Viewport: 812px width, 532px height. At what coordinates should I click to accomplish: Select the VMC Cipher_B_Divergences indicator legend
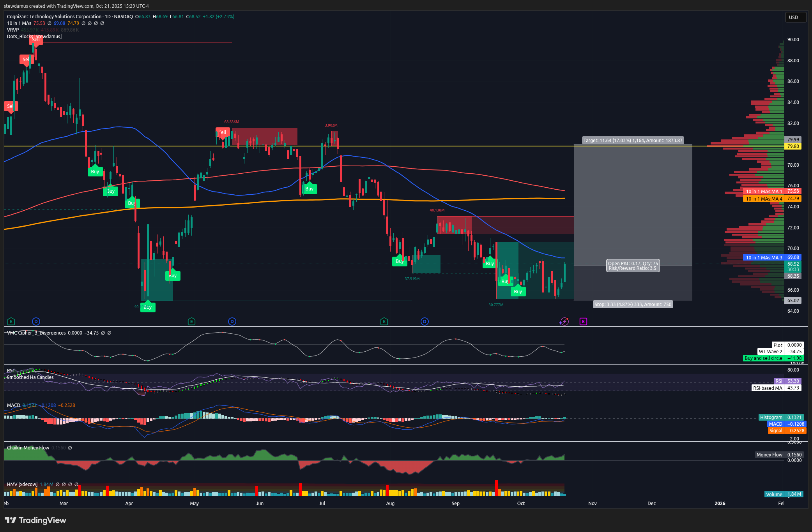click(36, 333)
